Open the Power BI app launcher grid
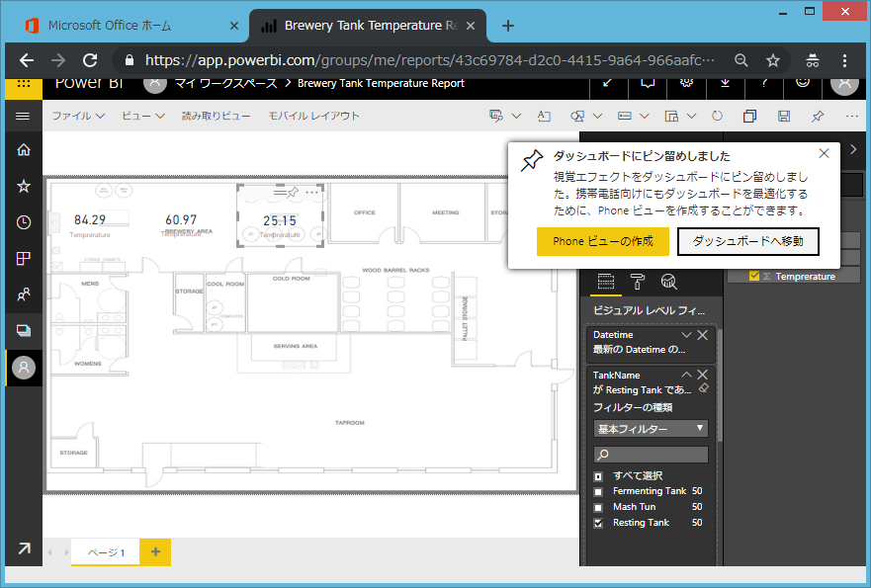This screenshot has width=871, height=588. click(24, 84)
